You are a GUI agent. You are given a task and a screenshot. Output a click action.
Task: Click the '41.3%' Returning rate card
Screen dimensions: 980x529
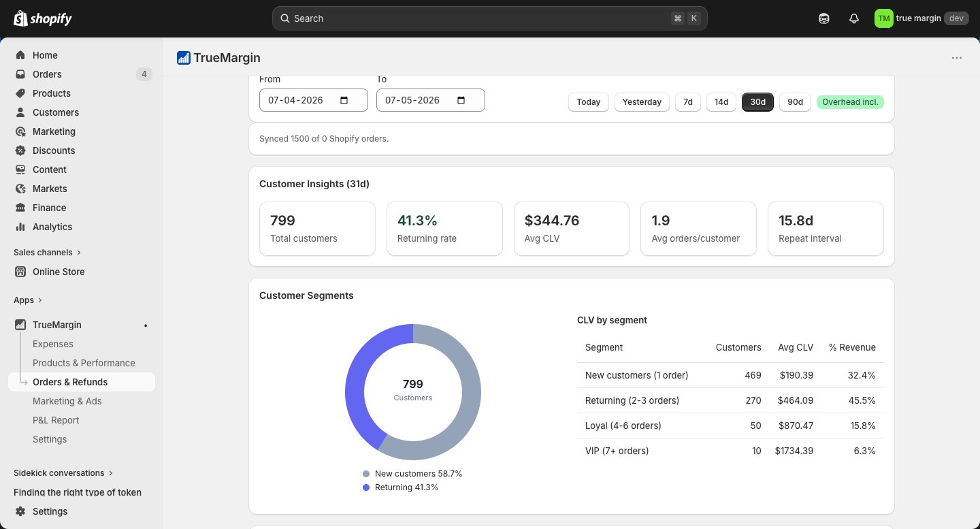point(444,229)
